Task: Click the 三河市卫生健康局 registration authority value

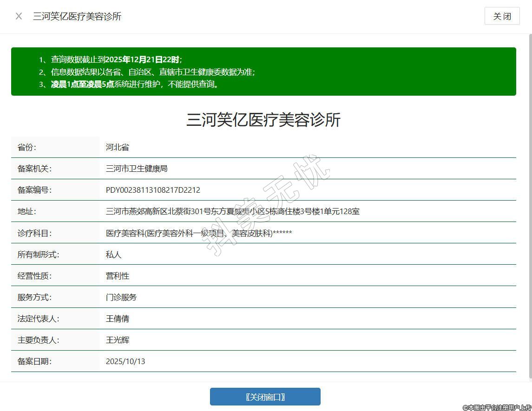Action: [x=137, y=169]
